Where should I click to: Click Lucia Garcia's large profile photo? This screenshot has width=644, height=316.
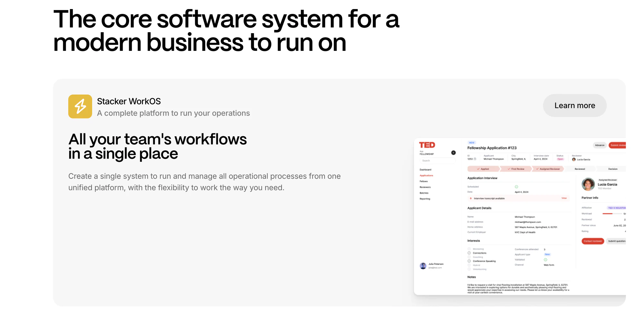pyautogui.click(x=588, y=184)
